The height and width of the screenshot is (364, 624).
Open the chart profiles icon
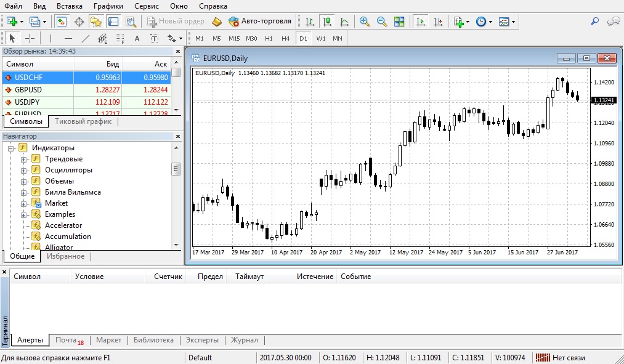pyautogui.click(x=35, y=22)
